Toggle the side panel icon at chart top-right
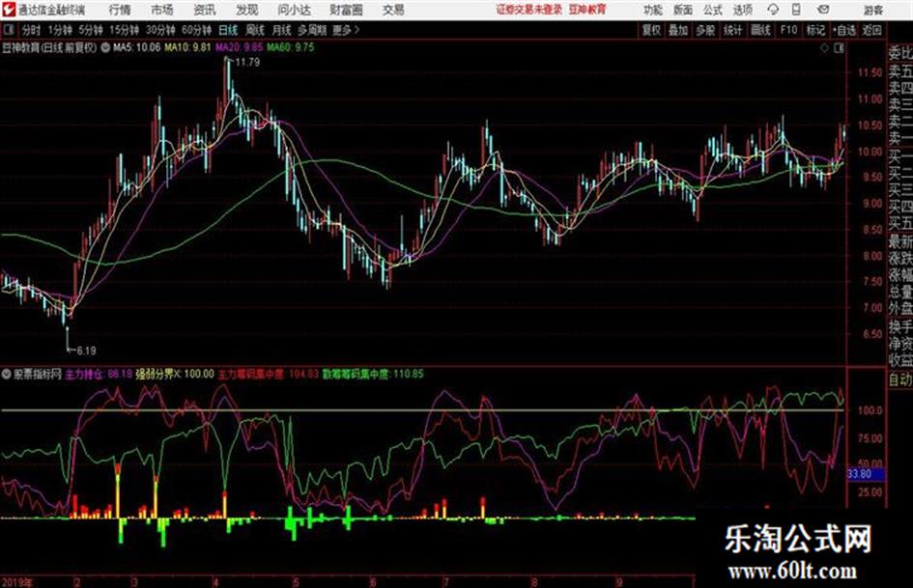 coord(839,48)
